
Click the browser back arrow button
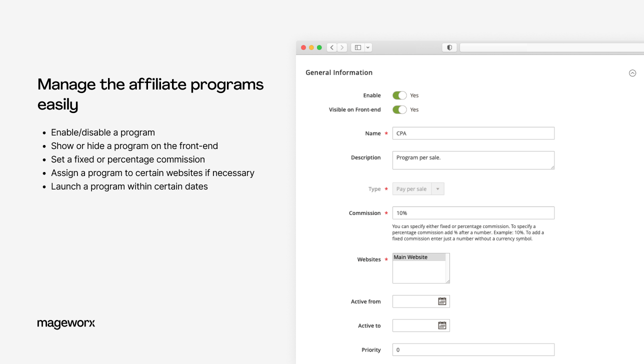click(332, 47)
